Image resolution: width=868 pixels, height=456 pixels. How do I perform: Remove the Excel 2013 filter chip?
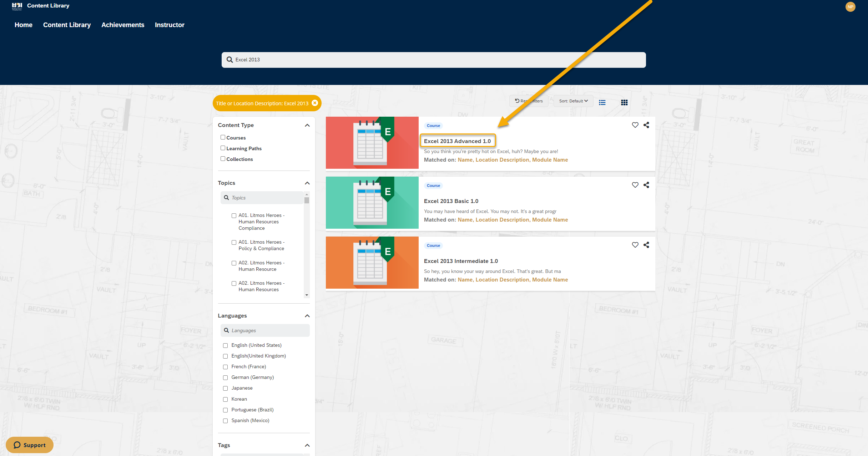315,103
